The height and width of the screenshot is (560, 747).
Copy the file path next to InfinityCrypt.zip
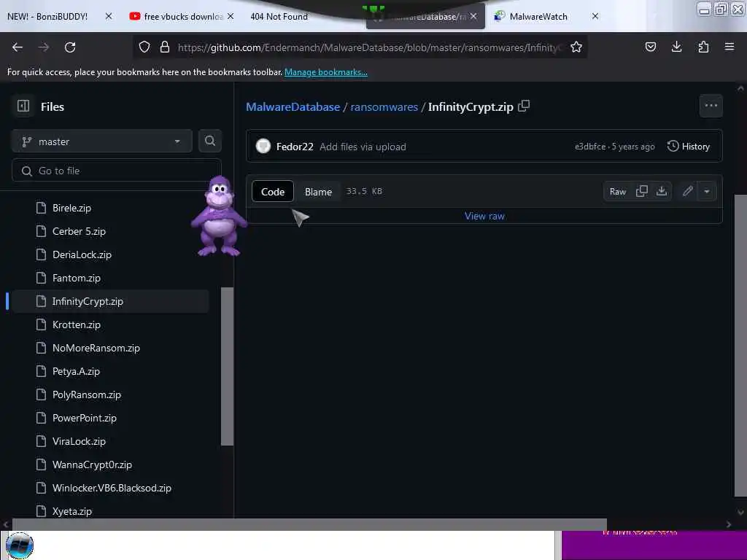[x=524, y=106]
